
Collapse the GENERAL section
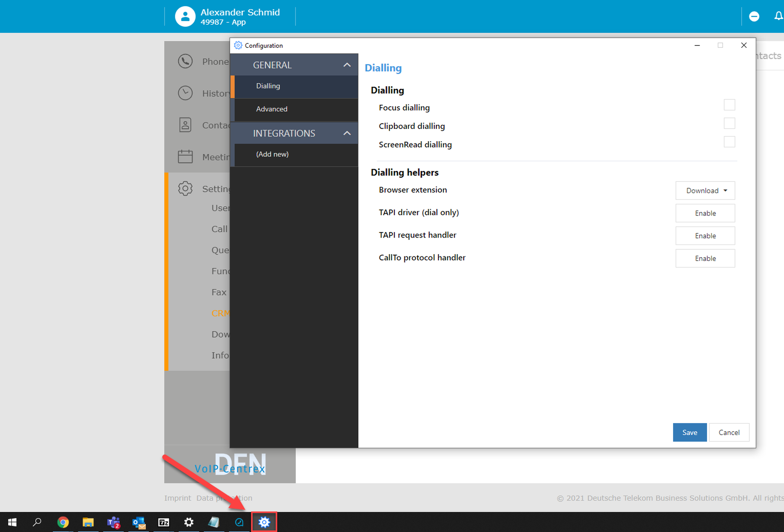tap(347, 65)
